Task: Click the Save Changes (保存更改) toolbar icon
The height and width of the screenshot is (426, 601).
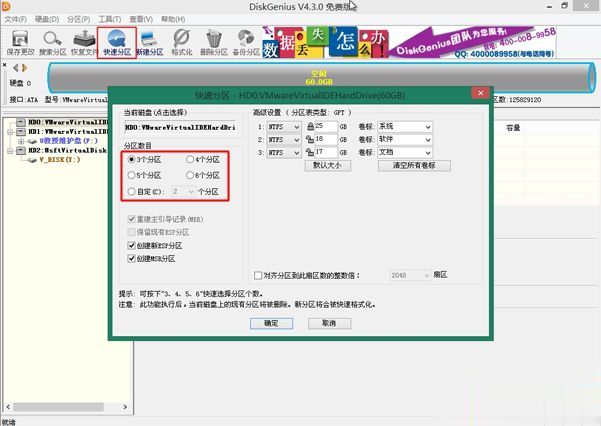Action: pyautogui.click(x=20, y=42)
